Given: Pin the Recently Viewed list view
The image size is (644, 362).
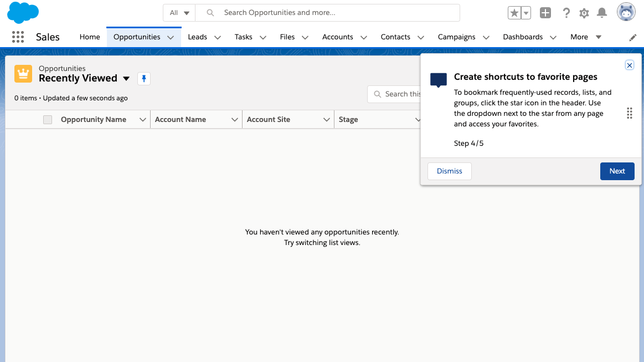Looking at the screenshot, I should [x=143, y=79].
